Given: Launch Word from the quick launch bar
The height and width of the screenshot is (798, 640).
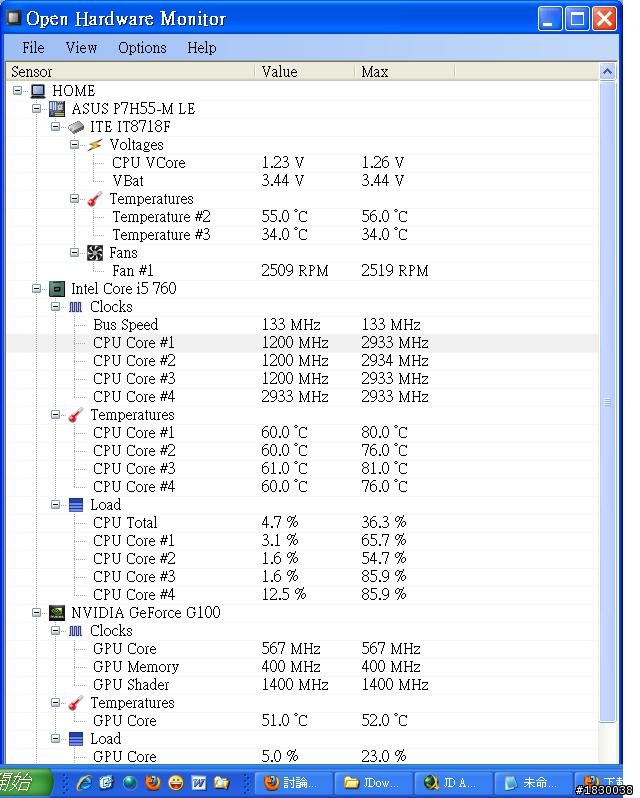Looking at the screenshot, I should [199, 782].
